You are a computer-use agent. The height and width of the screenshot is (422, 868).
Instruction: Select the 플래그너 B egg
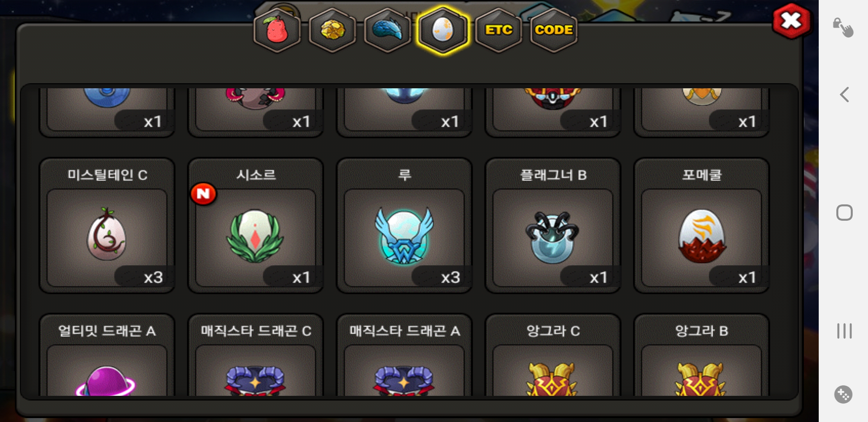pos(553,225)
